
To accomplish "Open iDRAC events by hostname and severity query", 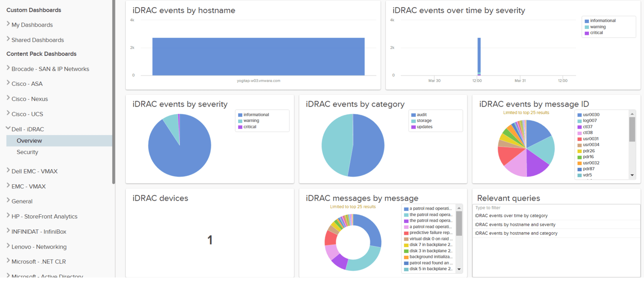I will pyautogui.click(x=515, y=225).
